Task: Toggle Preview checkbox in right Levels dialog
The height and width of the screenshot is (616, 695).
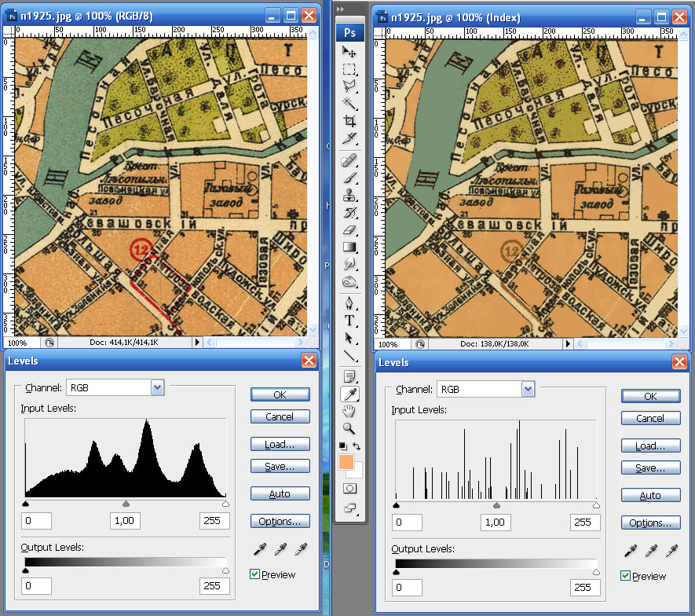Action: pos(625,576)
